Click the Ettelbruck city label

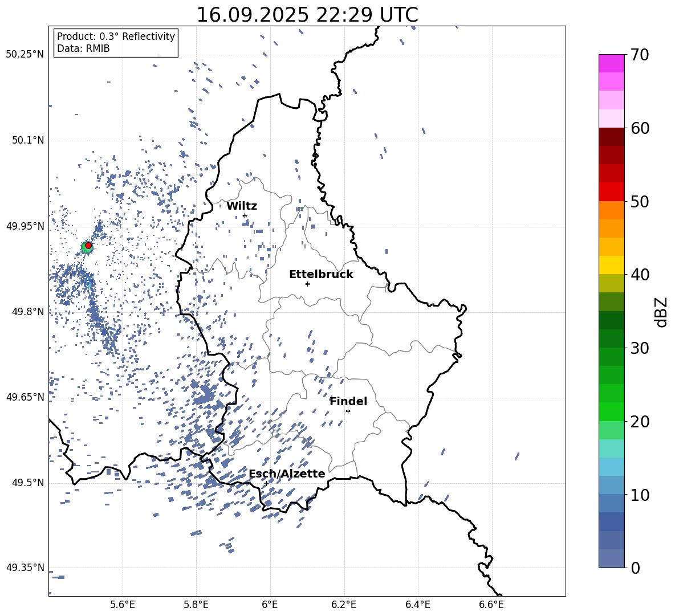tap(321, 275)
